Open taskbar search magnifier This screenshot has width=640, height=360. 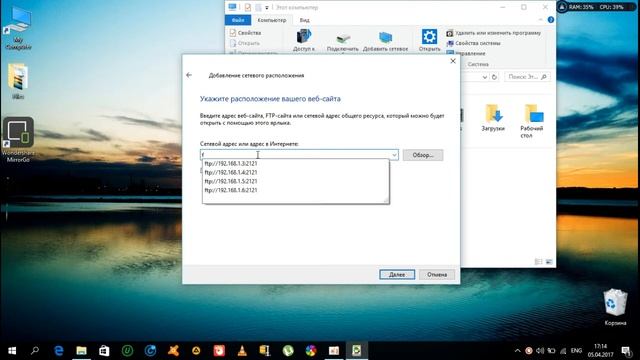35,351
